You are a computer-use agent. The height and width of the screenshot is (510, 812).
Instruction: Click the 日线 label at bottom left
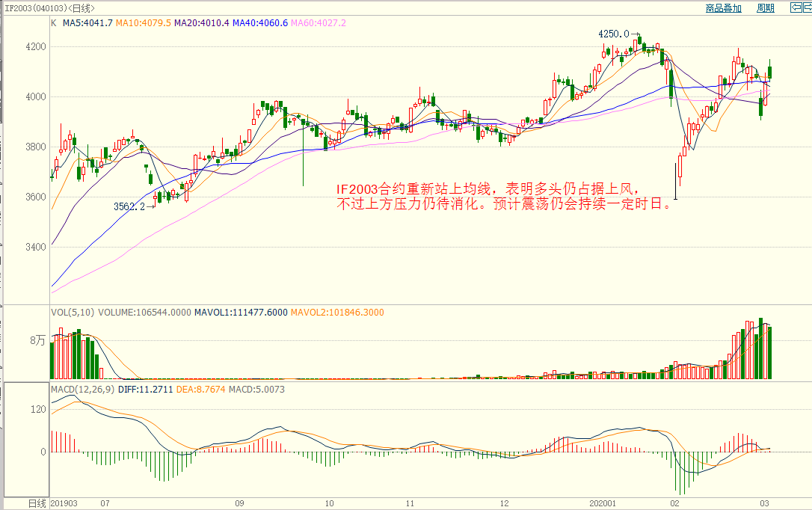coord(37,503)
